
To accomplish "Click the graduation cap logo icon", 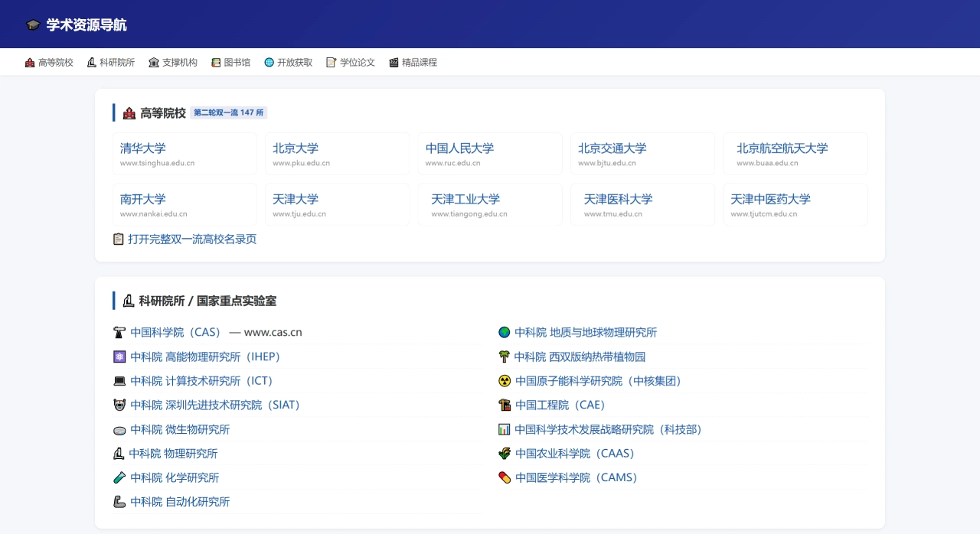I will pyautogui.click(x=33, y=25).
